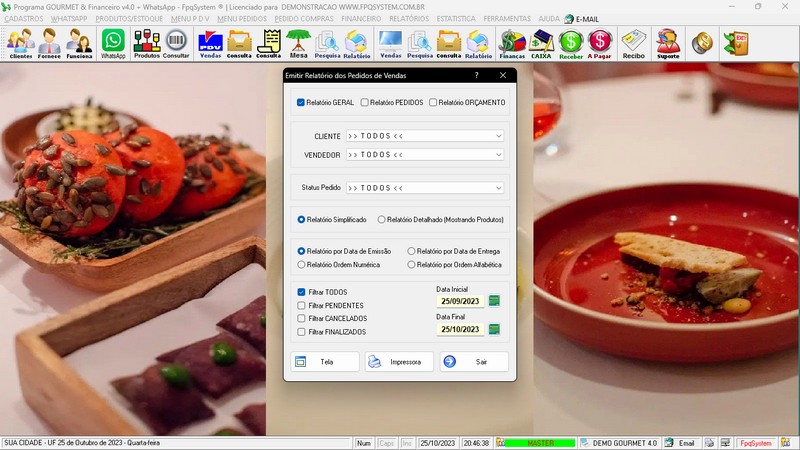Open the Clientes registry icon
The height and width of the screenshot is (450, 800).
[x=21, y=44]
